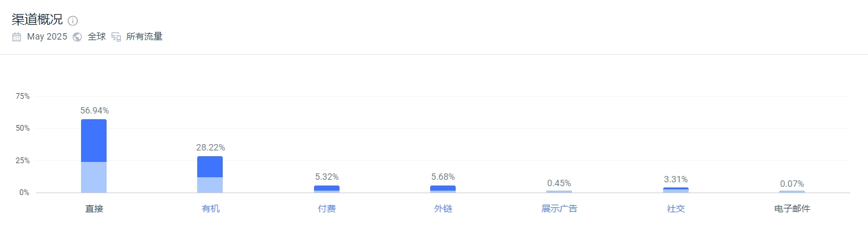Screen dimensions: 868x248
Task: Select the 直接 axis label
Action: click(x=94, y=208)
